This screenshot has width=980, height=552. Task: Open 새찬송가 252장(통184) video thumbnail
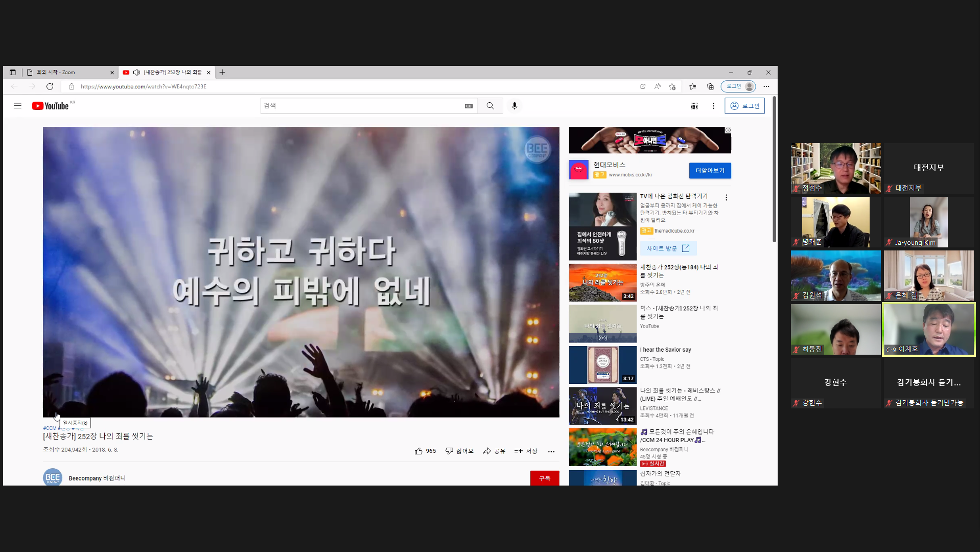[603, 283]
